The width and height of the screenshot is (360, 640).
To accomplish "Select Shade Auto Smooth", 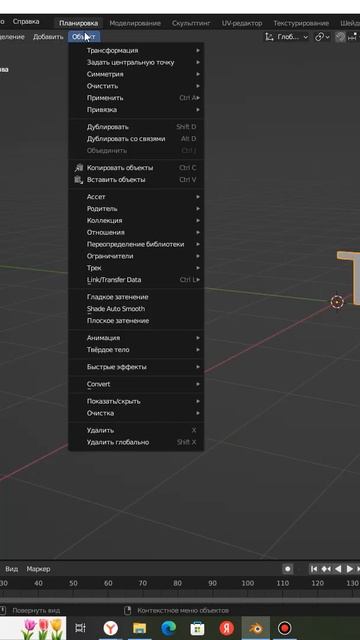I will click(x=136, y=309).
